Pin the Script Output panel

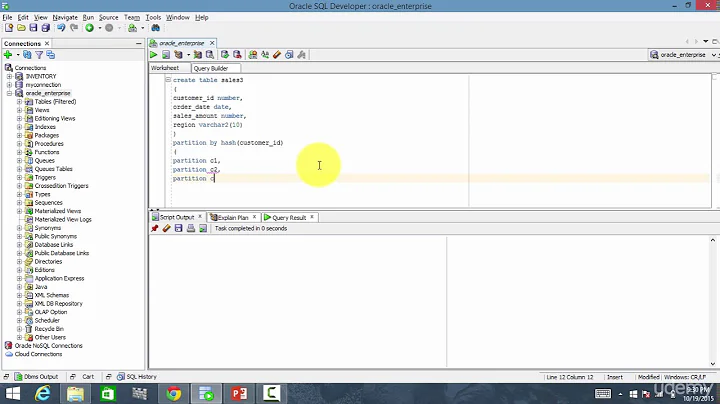(155, 228)
